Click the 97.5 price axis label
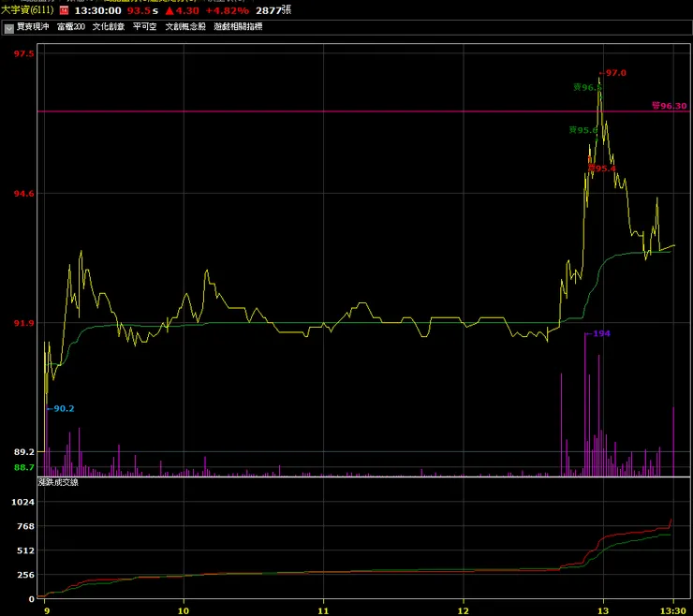 click(x=23, y=54)
